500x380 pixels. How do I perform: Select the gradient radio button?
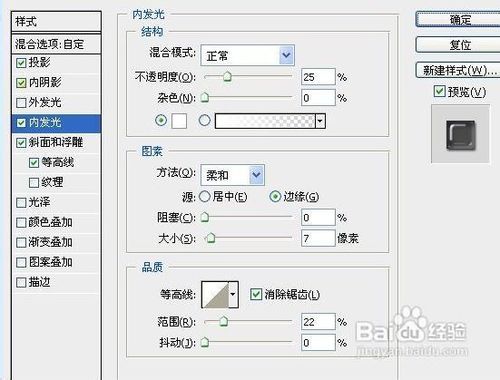[x=204, y=120]
